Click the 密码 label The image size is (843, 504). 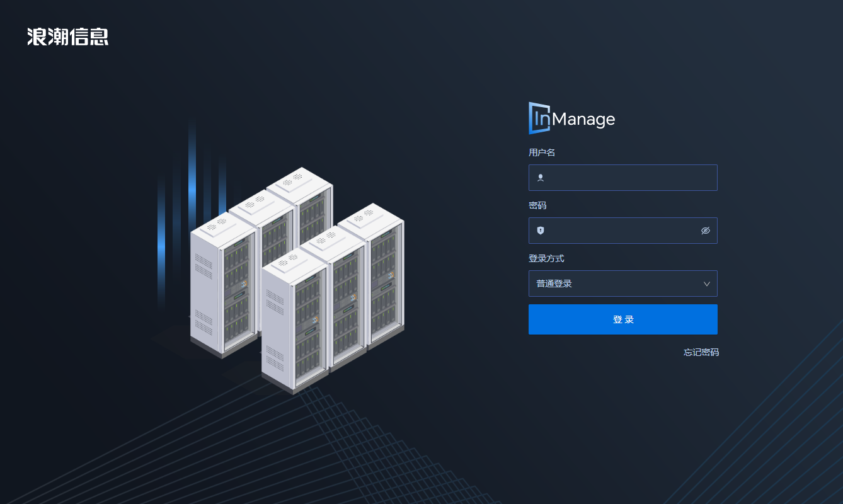[537, 205]
